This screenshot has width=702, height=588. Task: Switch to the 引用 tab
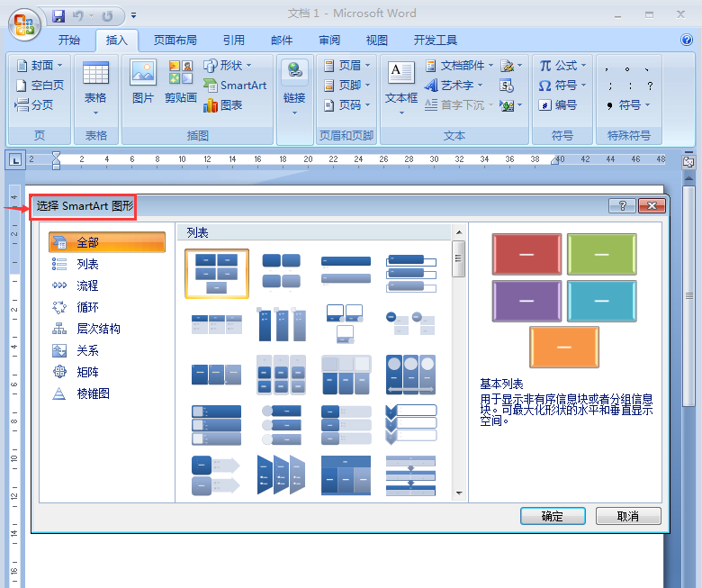234,41
